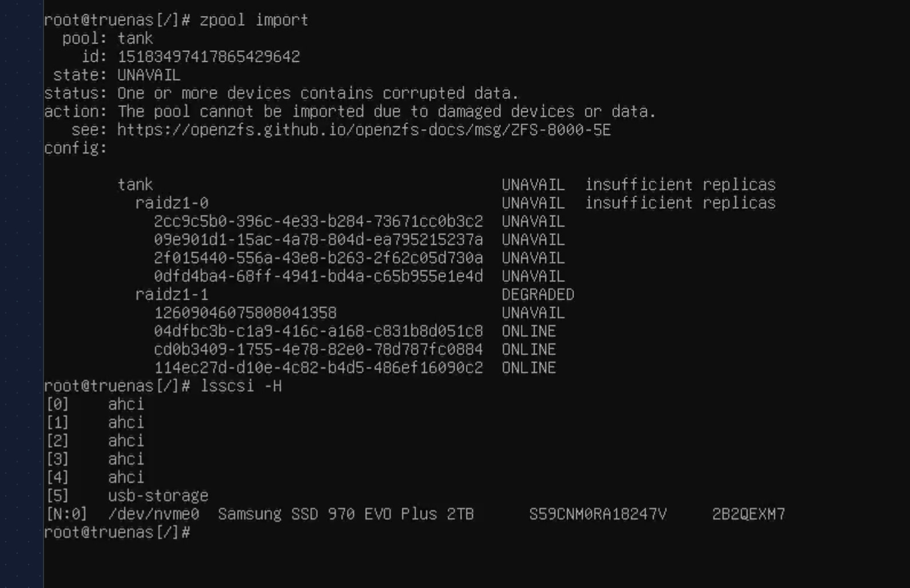Click the usb-storage host entry
Screen dimensions: 910x588
coord(158,496)
